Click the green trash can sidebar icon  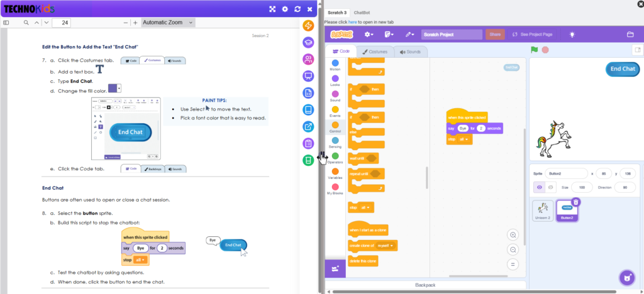click(308, 160)
